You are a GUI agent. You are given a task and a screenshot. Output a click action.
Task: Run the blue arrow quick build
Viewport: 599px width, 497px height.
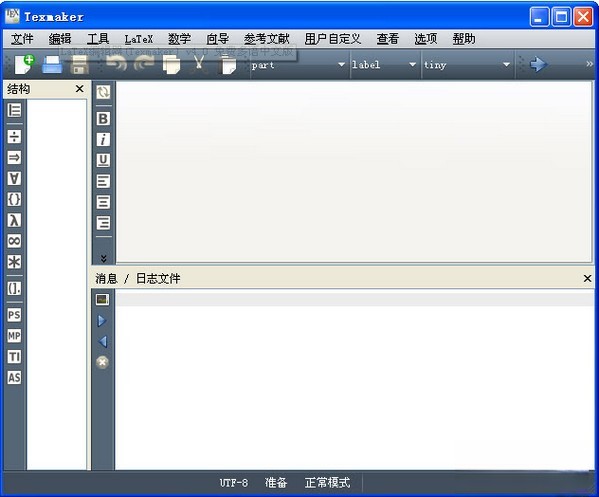(x=538, y=64)
